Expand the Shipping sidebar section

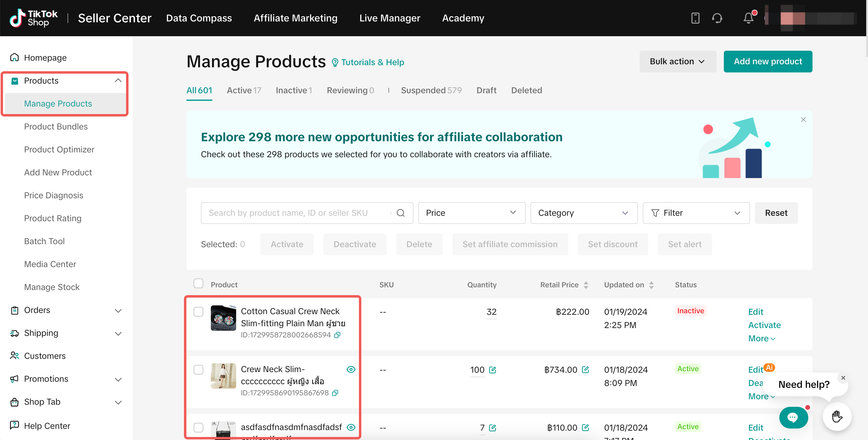(x=118, y=333)
